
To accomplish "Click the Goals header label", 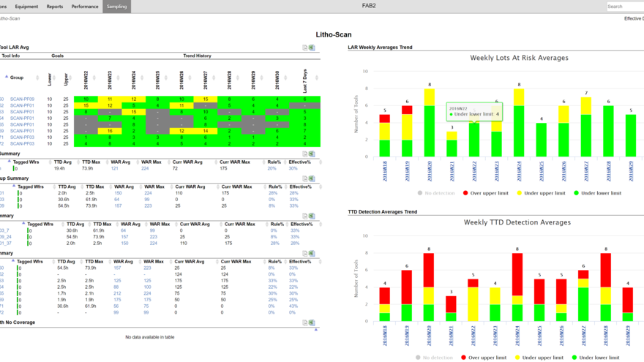I will coord(58,56).
